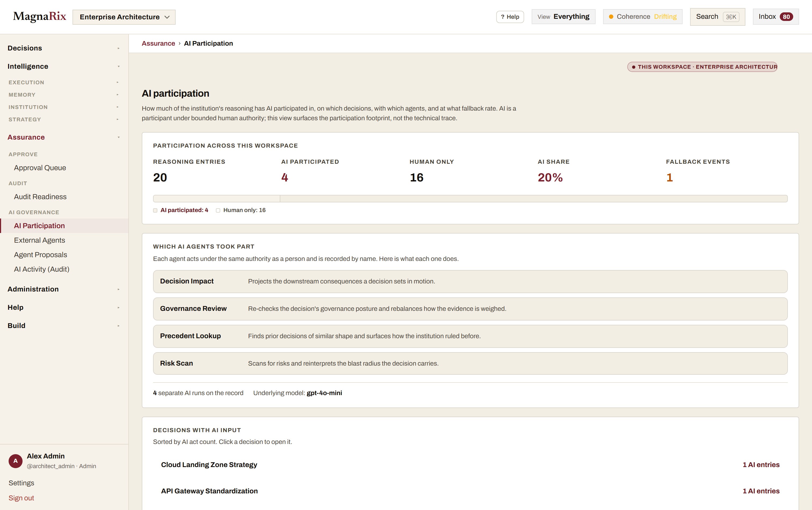The width and height of the screenshot is (812, 510).
Task: Toggle the AI participated legend box
Action: coord(155,210)
